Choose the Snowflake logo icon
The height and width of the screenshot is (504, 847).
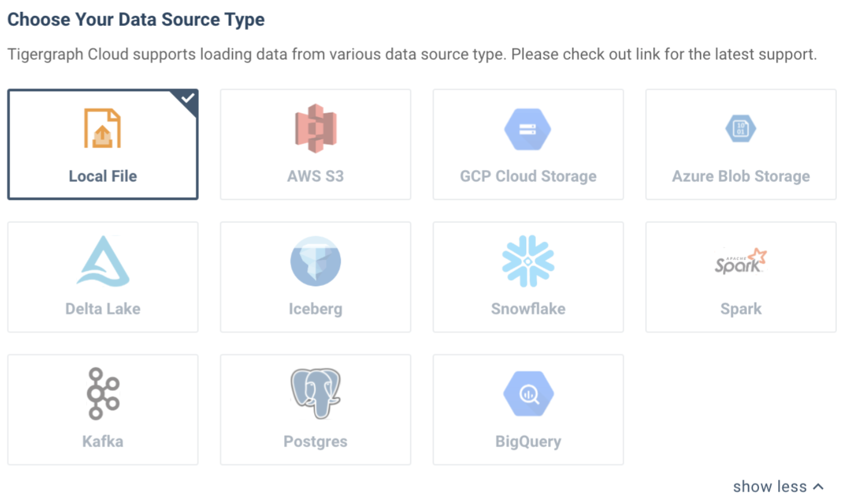point(528,261)
